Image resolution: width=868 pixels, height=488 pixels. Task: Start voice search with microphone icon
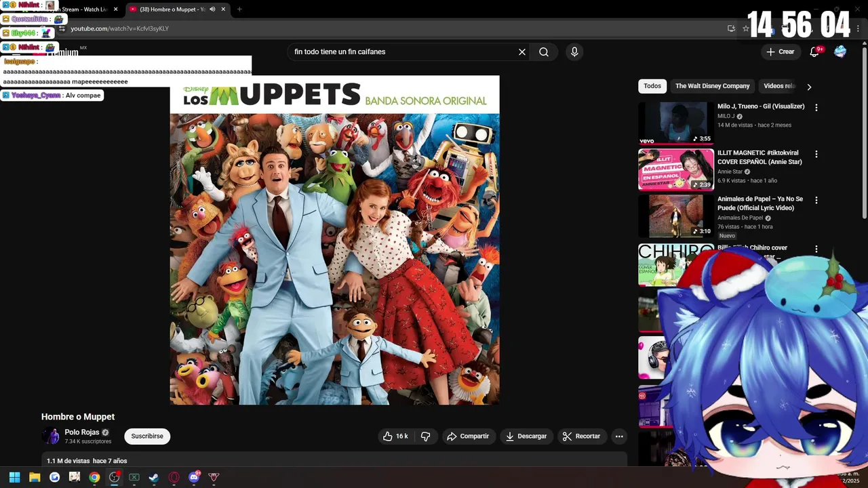574,52
